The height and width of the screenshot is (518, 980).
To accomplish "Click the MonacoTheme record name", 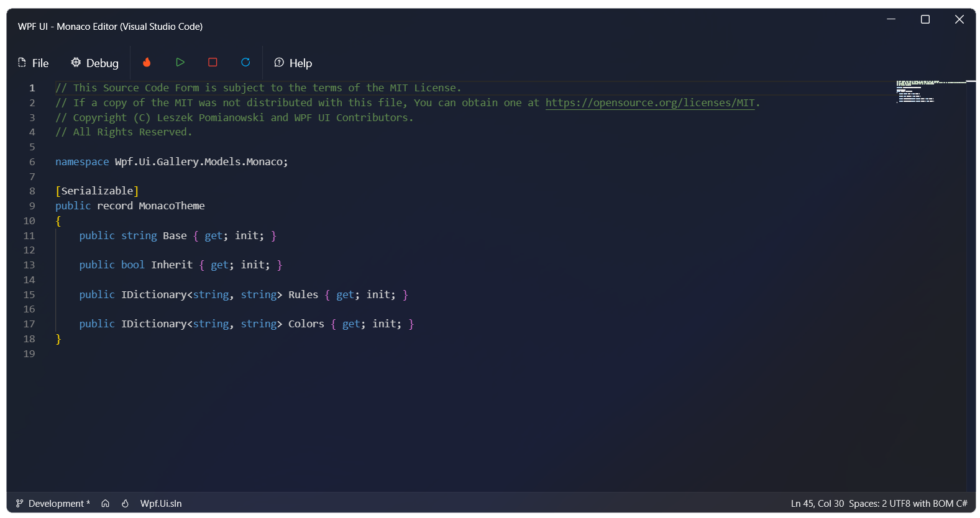I will tap(172, 206).
